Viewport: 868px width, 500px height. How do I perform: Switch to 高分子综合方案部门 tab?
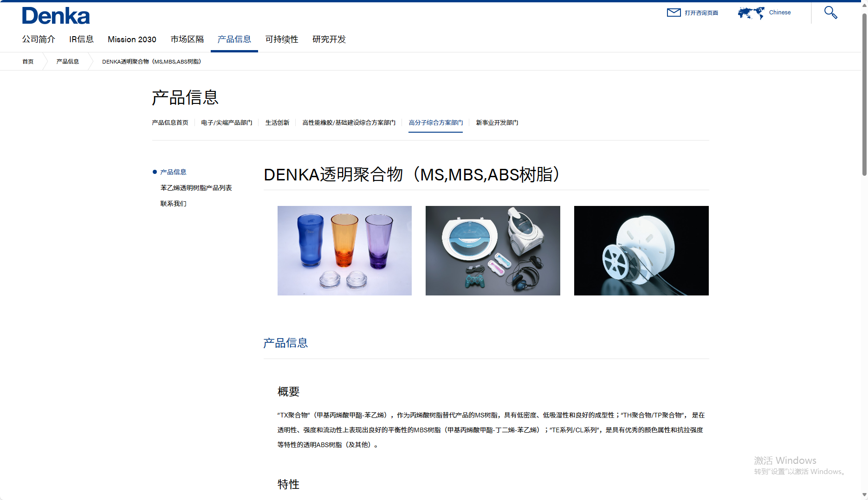tap(435, 123)
